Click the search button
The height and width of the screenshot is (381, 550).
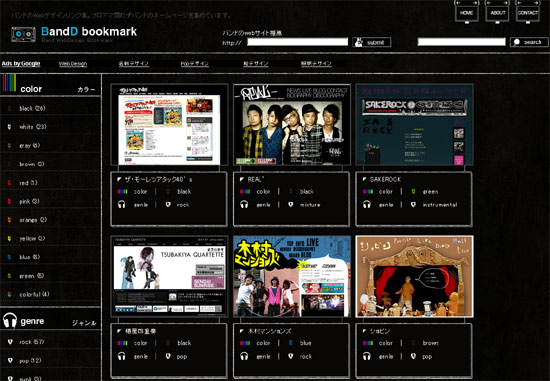pos(529,42)
